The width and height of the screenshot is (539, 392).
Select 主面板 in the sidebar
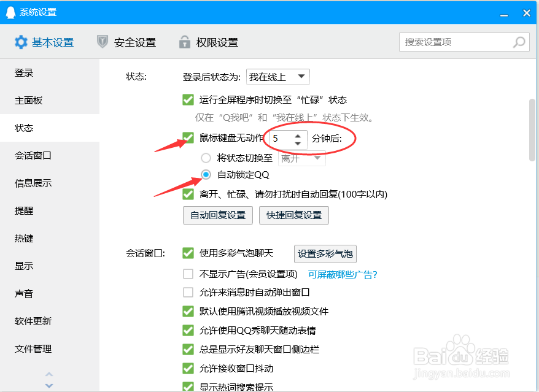point(50,101)
